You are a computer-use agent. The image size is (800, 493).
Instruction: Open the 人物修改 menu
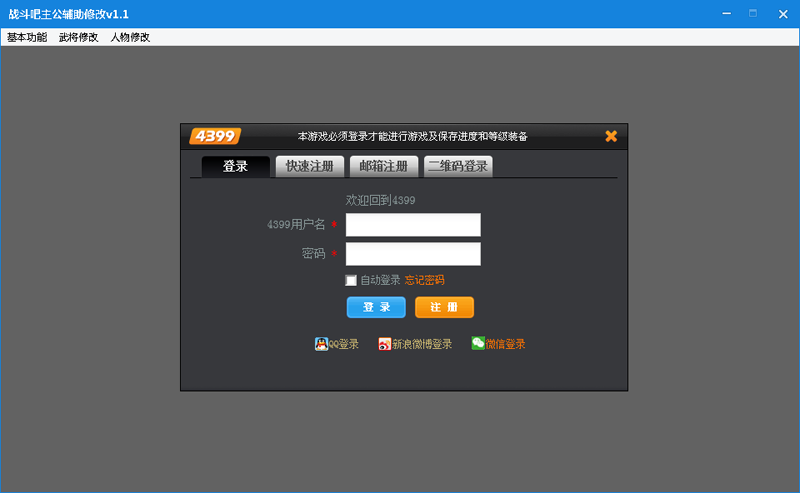(130, 37)
